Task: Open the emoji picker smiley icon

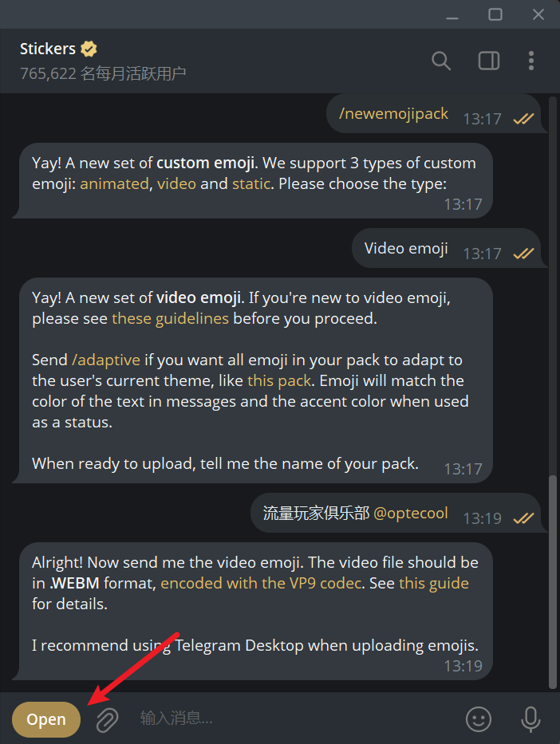Action: 479,719
